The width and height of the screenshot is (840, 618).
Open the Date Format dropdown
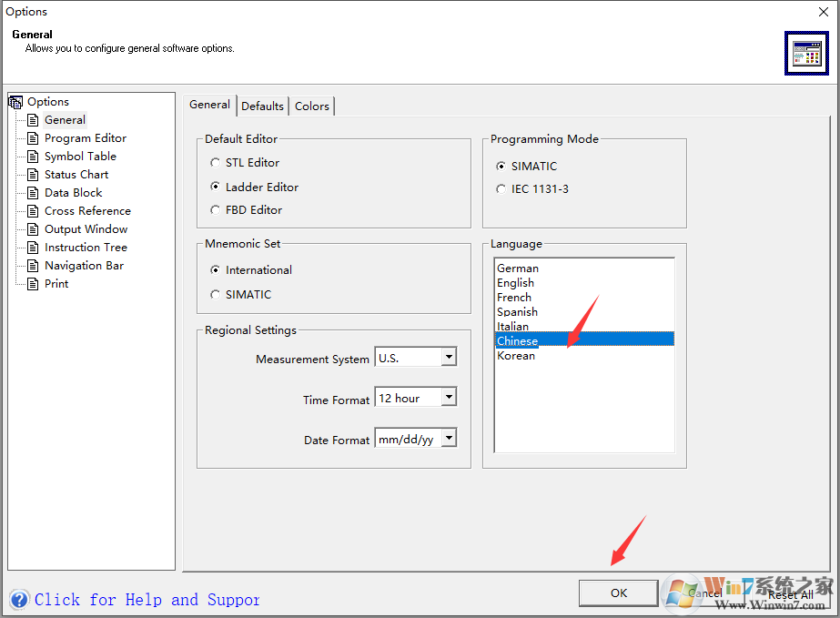click(x=449, y=438)
